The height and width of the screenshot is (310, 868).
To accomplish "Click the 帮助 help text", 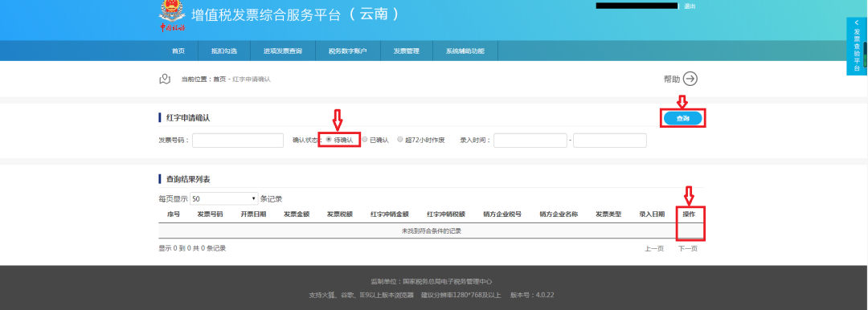I will click(x=672, y=80).
